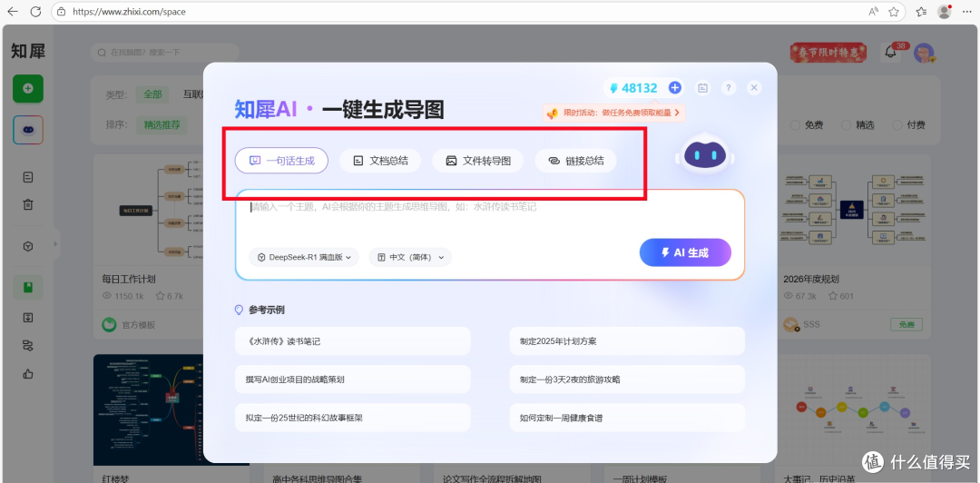This screenshot has height=483, width=980.
Task: Click the import box sidebar icon
Action: (28, 318)
